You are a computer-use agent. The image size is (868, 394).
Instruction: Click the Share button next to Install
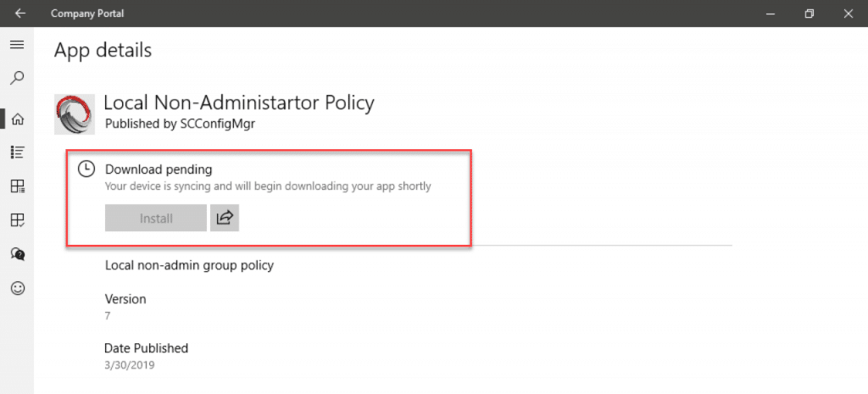click(x=224, y=218)
